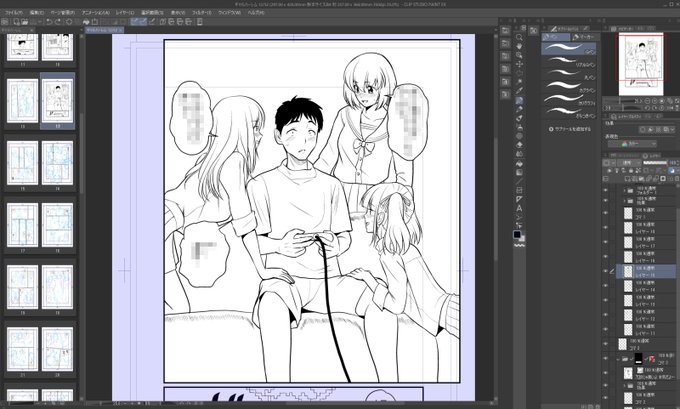Select the Gradient tool
680x409 pixels.
(519, 172)
